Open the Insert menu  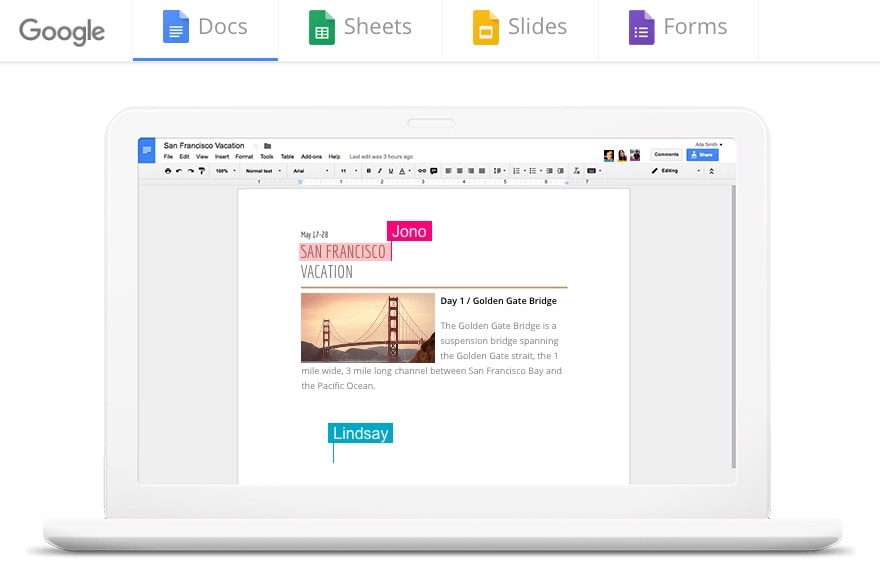(222, 157)
